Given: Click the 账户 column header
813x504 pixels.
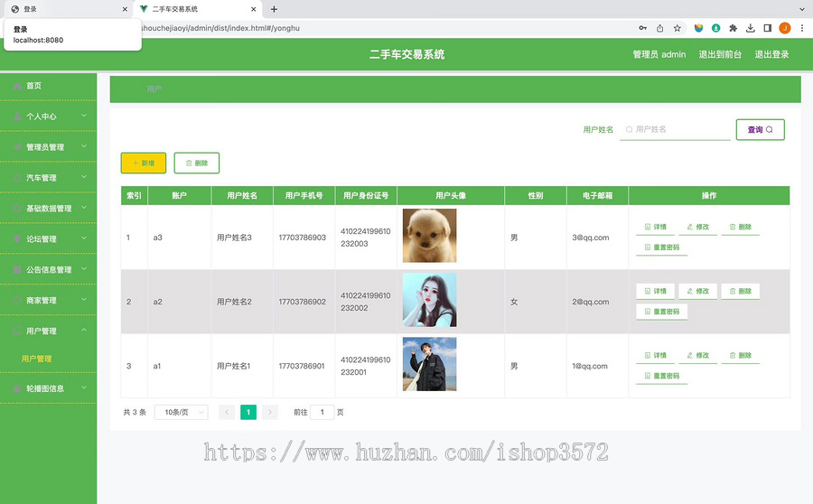Looking at the screenshot, I should tap(180, 195).
